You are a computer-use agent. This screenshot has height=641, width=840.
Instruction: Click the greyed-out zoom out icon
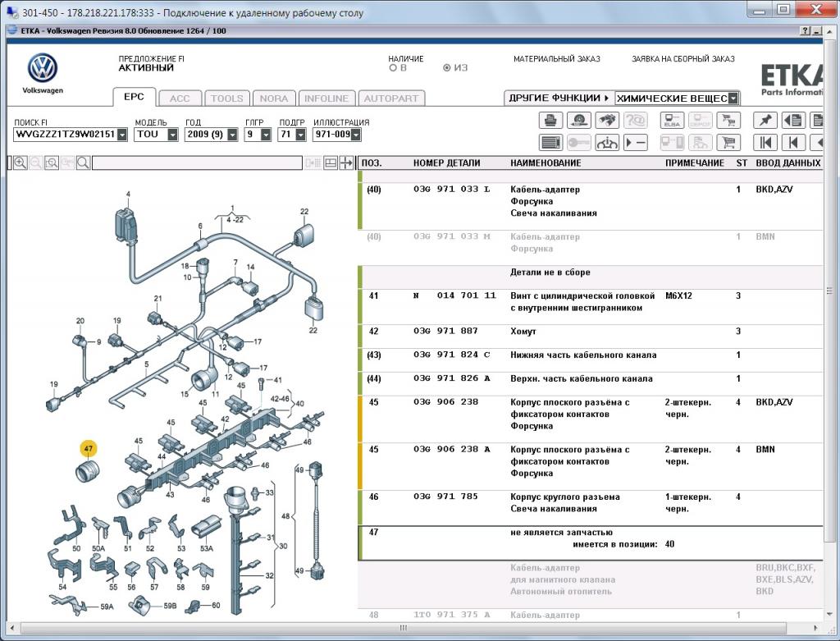[x=36, y=163]
